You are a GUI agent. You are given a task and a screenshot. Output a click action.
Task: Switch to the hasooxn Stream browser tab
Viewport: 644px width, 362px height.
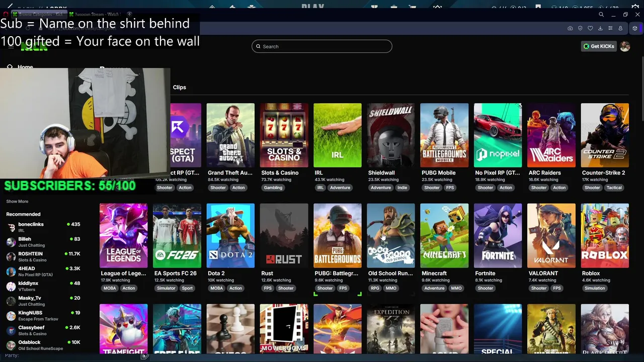pos(95,15)
